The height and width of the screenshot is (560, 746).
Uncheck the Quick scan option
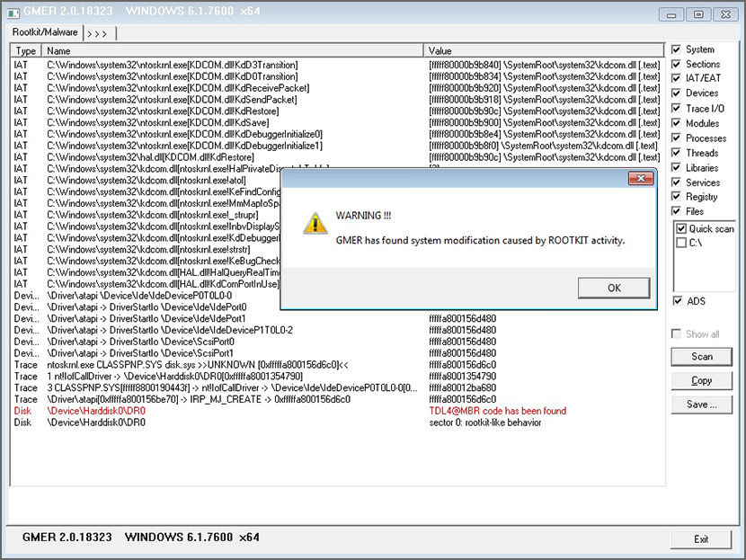pos(681,229)
